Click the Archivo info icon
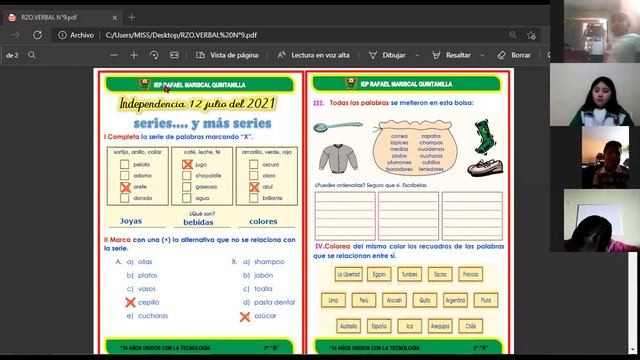Viewport: 640px width, 360px height. (x=62, y=35)
